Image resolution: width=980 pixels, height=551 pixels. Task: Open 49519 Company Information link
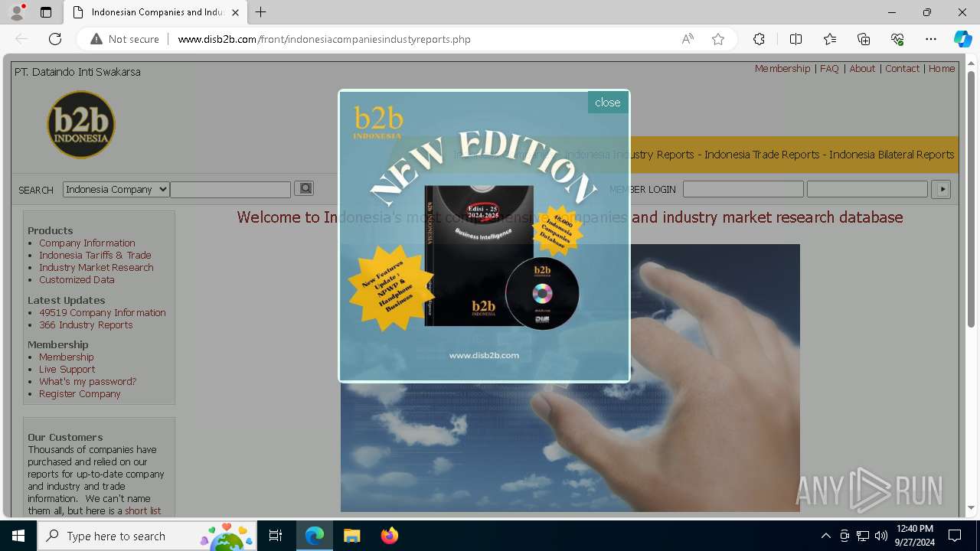coord(103,312)
